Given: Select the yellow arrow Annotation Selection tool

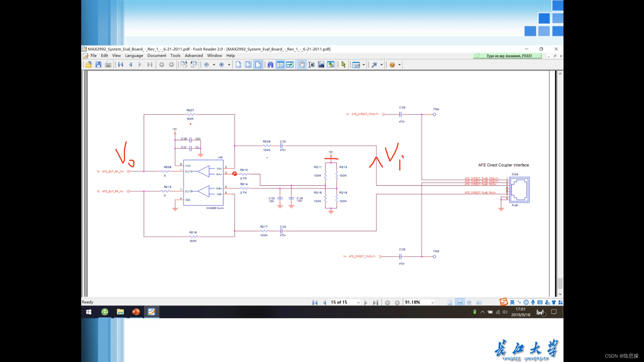Looking at the screenshot, I should pos(343,65).
